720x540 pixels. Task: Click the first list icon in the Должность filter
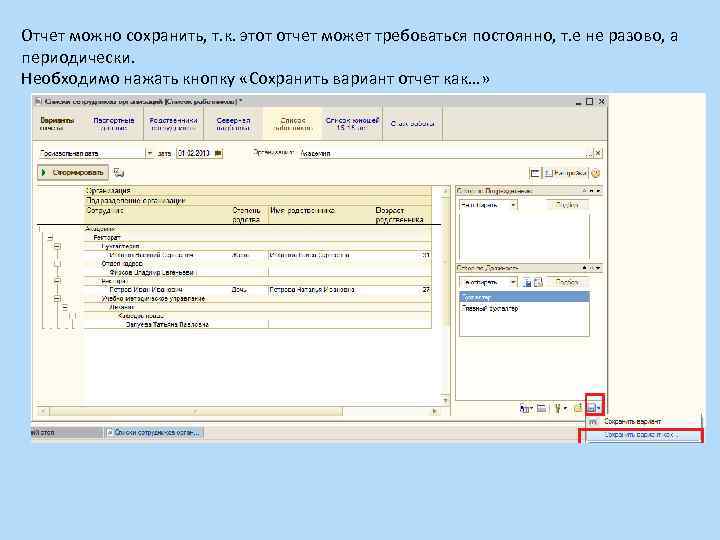(x=527, y=282)
